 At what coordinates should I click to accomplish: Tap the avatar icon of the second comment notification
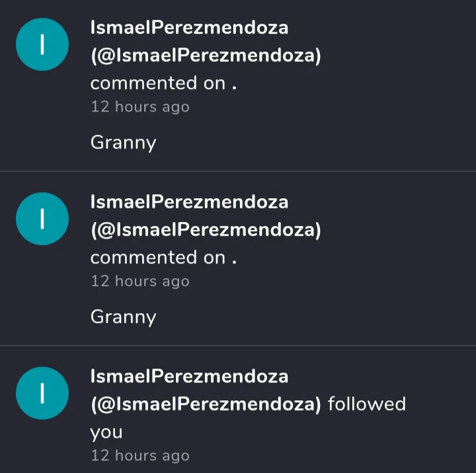coord(42,219)
